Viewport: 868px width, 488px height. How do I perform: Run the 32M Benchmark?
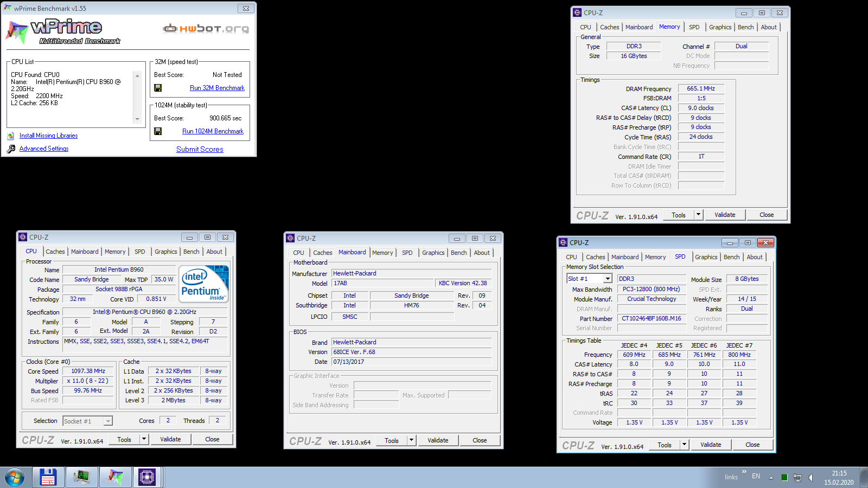217,88
